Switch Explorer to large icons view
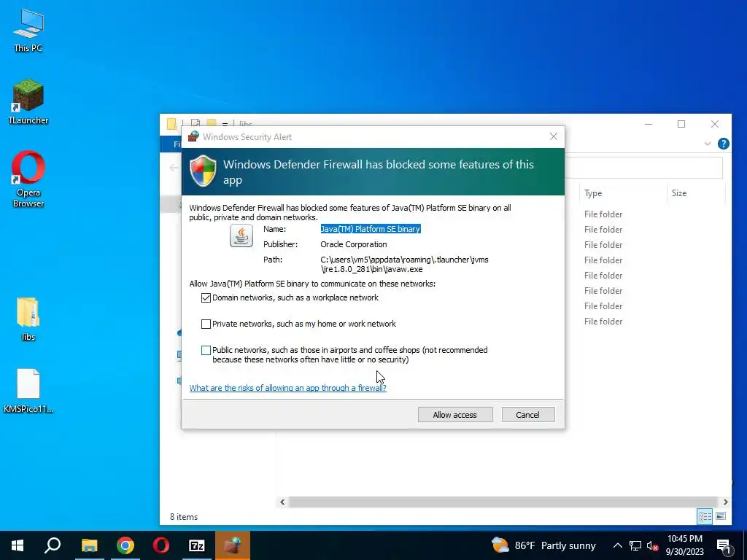This screenshot has height=560, width=747. coord(721,516)
